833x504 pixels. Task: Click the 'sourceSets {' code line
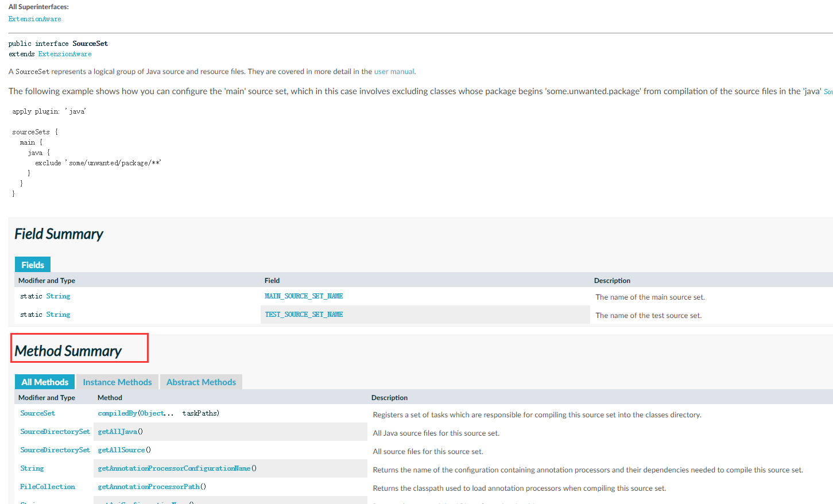coord(35,132)
